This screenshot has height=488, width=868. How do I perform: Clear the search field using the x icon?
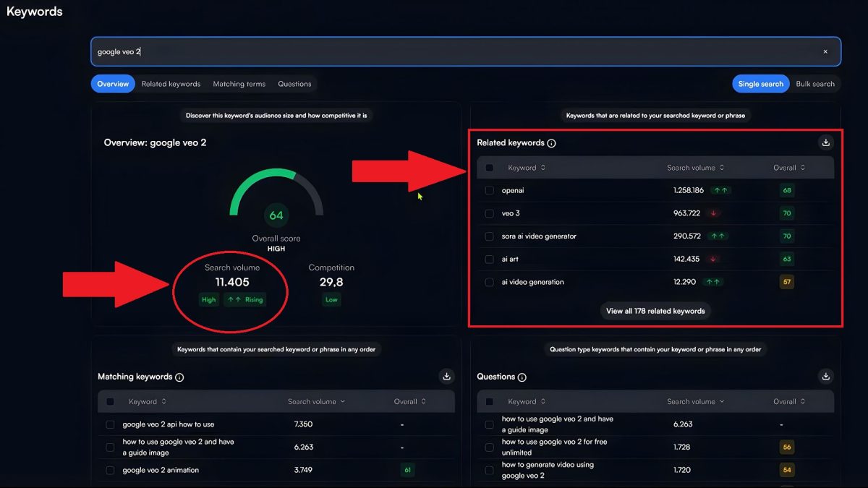tap(825, 51)
